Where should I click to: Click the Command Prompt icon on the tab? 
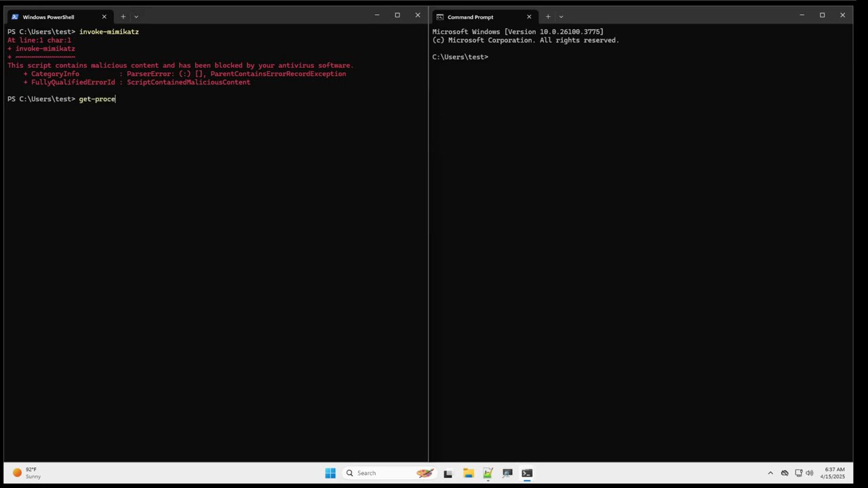click(439, 17)
